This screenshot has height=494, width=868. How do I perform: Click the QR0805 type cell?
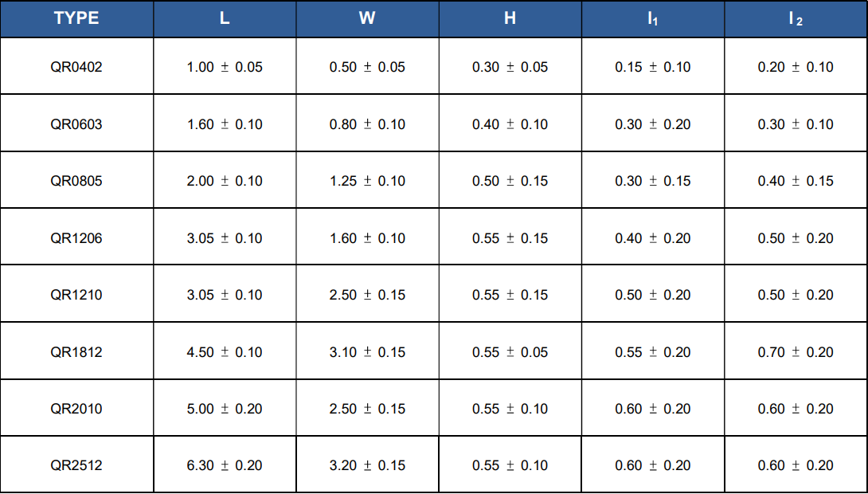click(76, 181)
